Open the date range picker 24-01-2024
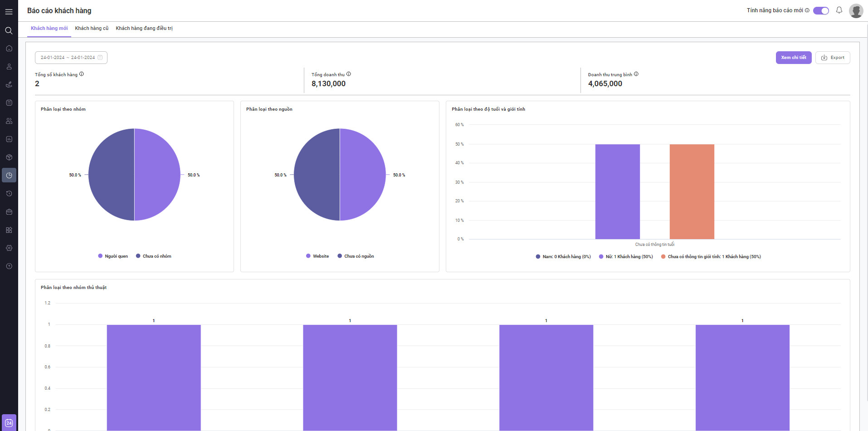 (71, 58)
